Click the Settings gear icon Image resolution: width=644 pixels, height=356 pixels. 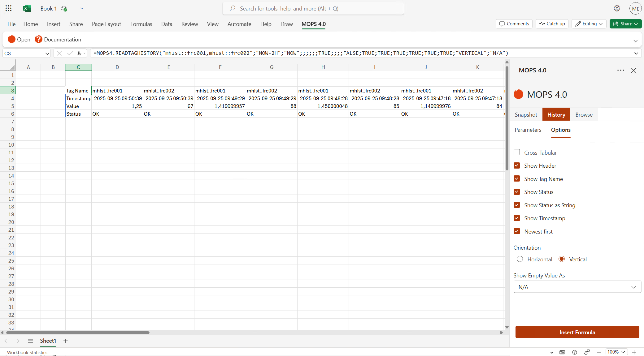pyautogui.click(x=617, y=8)
